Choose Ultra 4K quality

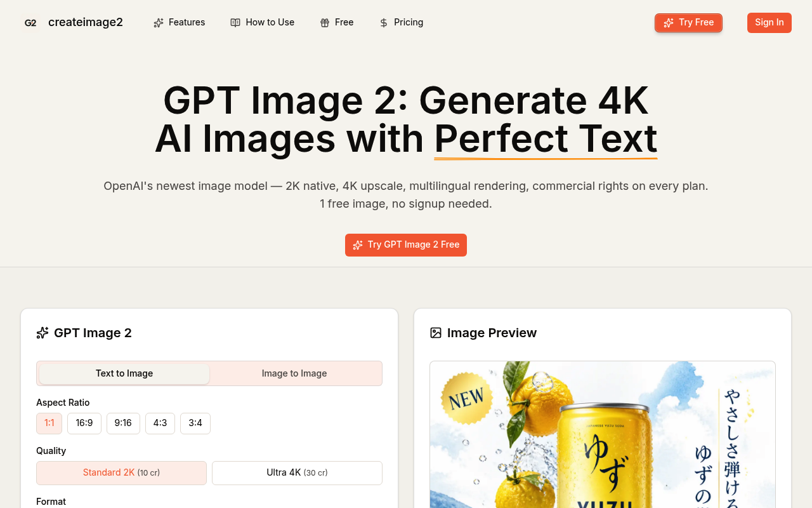point(297,473)
